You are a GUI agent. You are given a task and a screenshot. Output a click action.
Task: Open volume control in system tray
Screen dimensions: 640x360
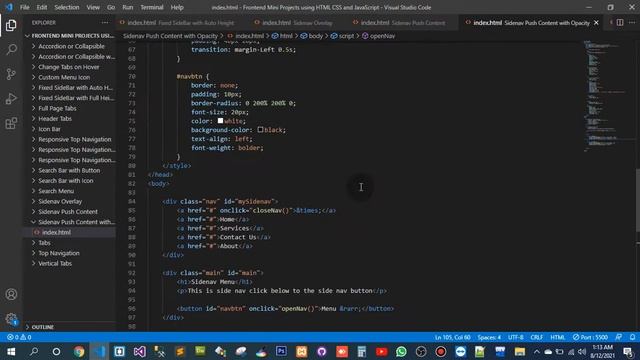point(582,352)
